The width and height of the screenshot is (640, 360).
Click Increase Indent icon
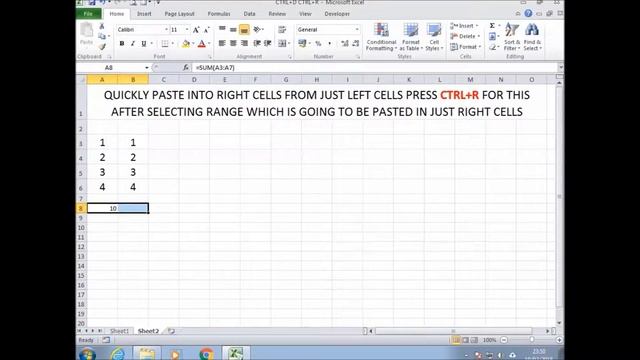[x=268, y=43]
